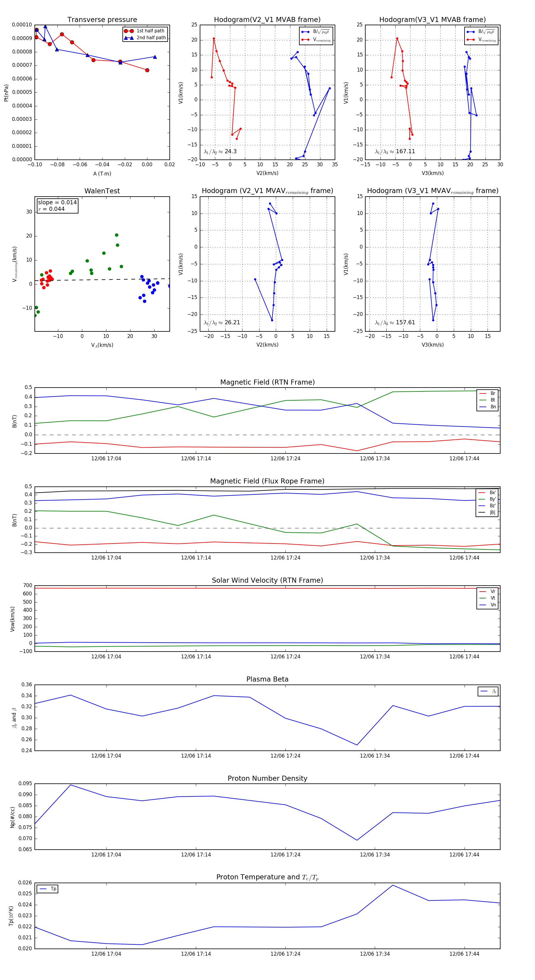Image resolution: width=535 pixels, height=980 pixels.
Task: Click '12/06 17:04' tick under Magnetic Field RTN plot
Action: click(106, 459)
